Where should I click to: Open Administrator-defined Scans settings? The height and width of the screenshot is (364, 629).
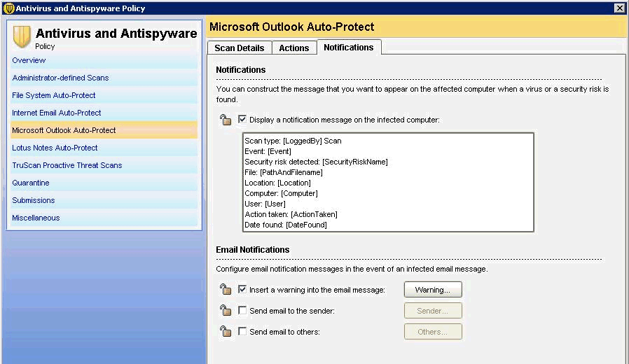[x=60, y=78]
